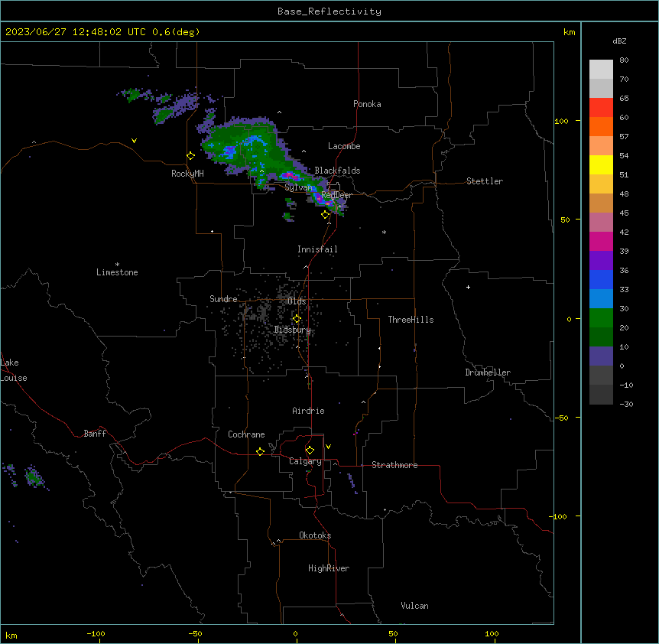Click the Ponoka city label

[x=367, y=104]
